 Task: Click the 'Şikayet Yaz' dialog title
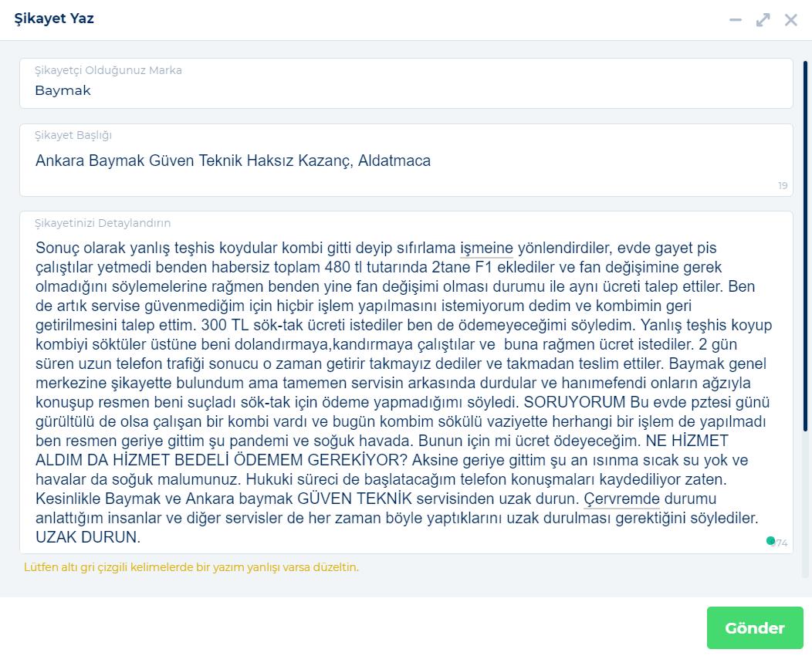(x=54, y=19)
